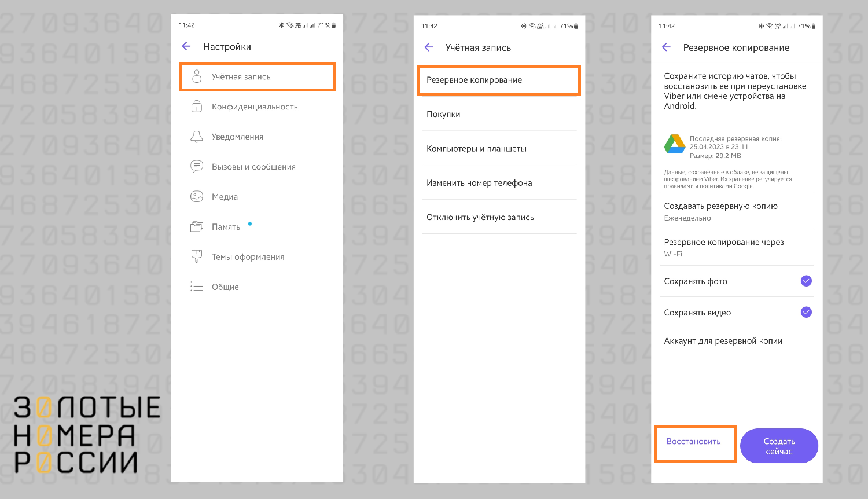Tap the Еженедельно value

point(687,218)
